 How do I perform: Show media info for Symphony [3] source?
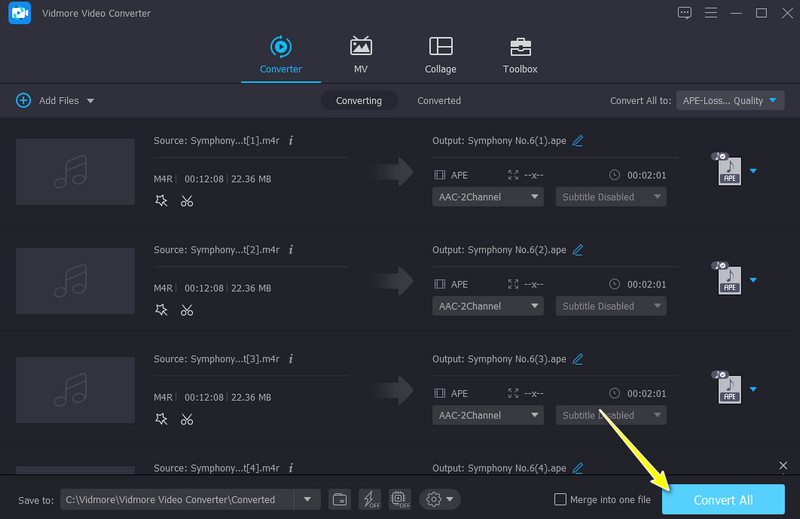coord(290,359)
